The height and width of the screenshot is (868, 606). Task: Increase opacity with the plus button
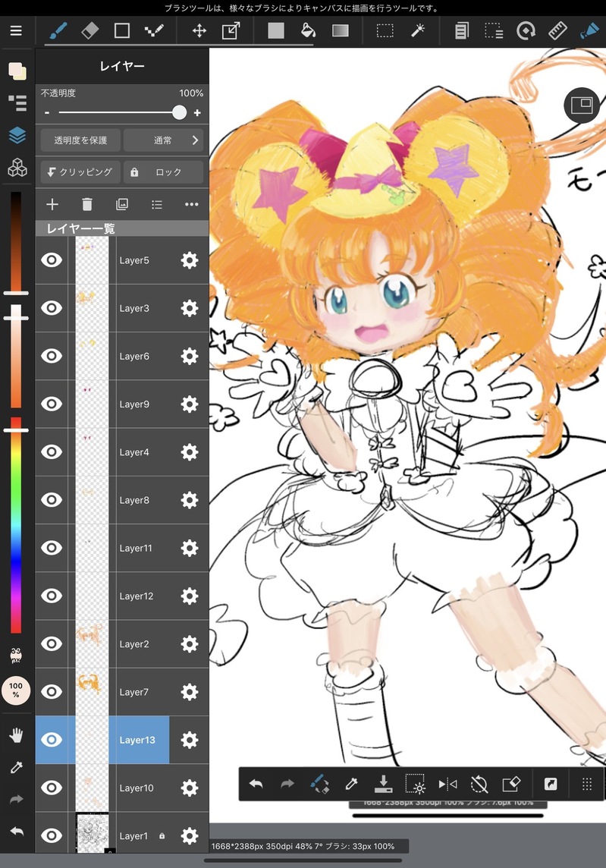click(197, 112)
